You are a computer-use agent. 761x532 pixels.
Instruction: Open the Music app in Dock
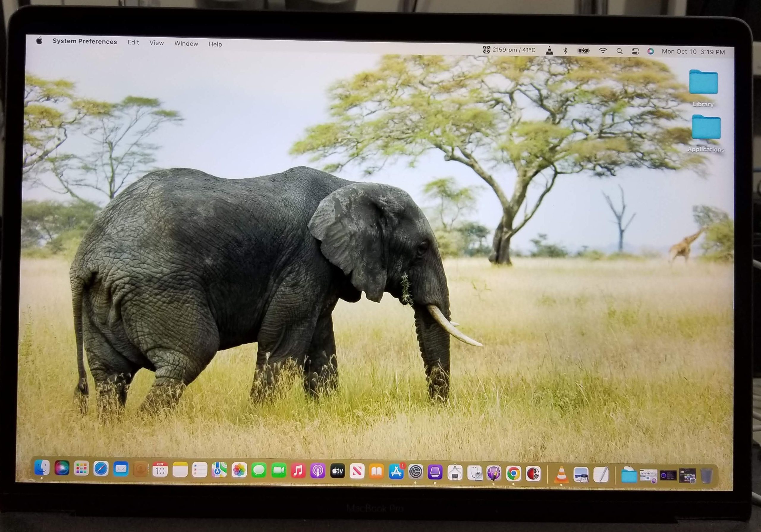(x=298, y=471)
